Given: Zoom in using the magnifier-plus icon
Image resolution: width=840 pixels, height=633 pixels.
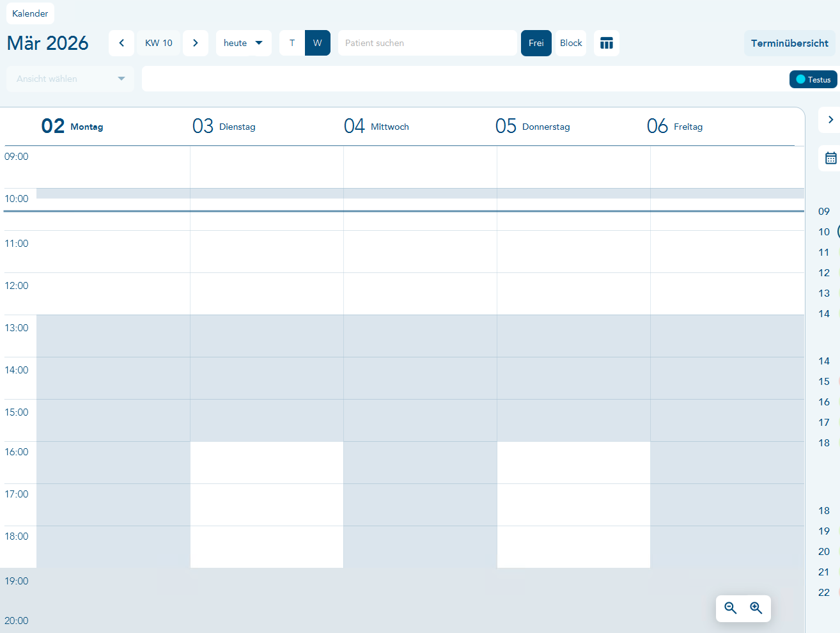Looking at the screenshot, I should [x=756, y=608].
